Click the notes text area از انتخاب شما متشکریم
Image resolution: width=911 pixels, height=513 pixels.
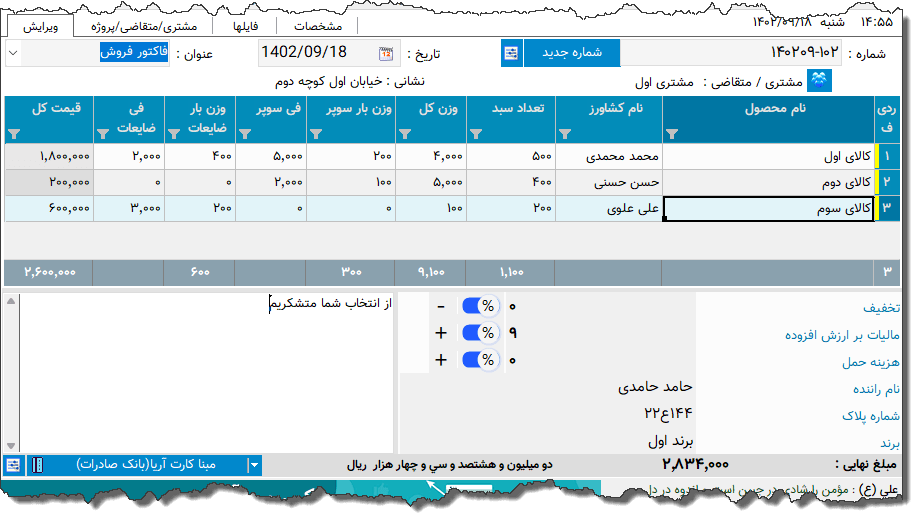coord(207,373)
